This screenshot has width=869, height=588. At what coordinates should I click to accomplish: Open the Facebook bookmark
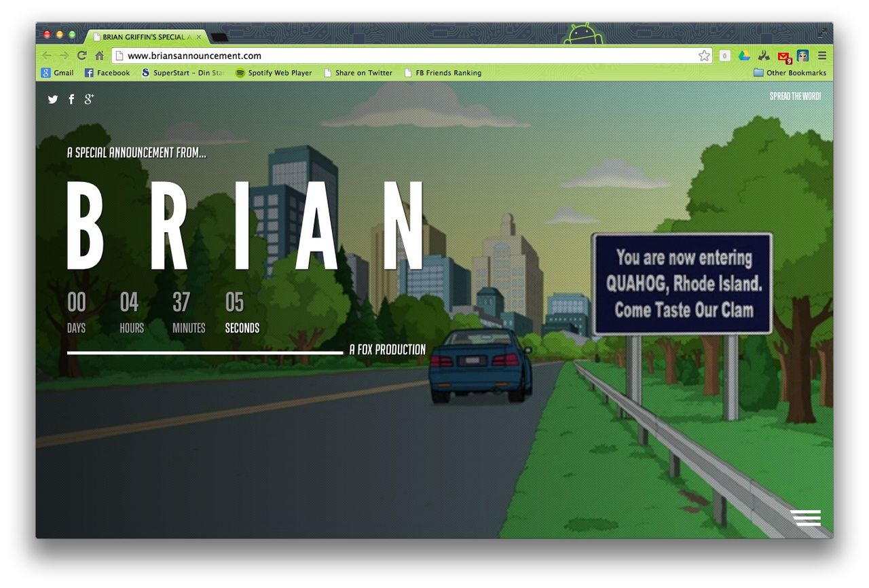tap(107, 73)
